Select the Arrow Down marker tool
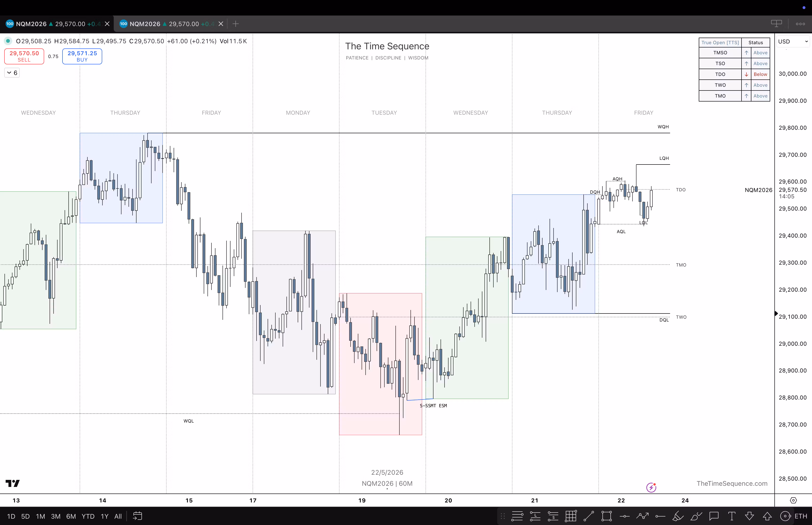 [749, 516]
